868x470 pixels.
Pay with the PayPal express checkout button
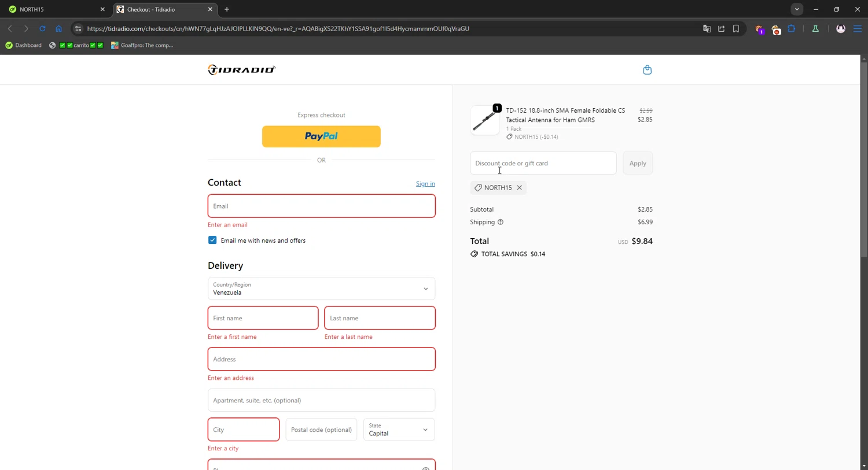(321, 136)
